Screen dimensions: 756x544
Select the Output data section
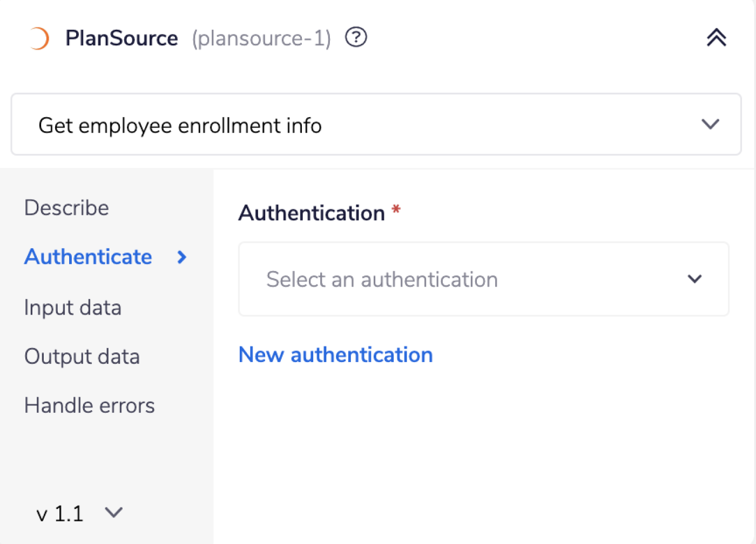pyautogui.click(x=82, y=356)
